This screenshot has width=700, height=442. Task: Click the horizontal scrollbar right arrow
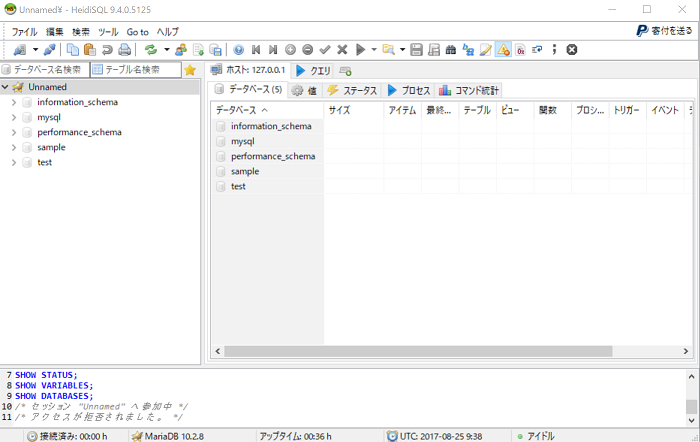click(x=686, y=351)
